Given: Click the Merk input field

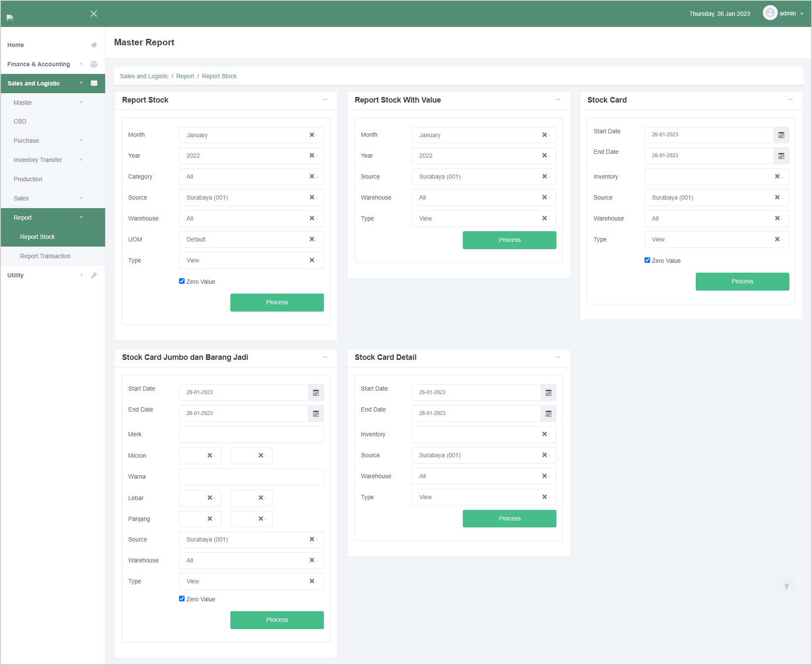Looking at the screenshot, I should coord(251,435).
